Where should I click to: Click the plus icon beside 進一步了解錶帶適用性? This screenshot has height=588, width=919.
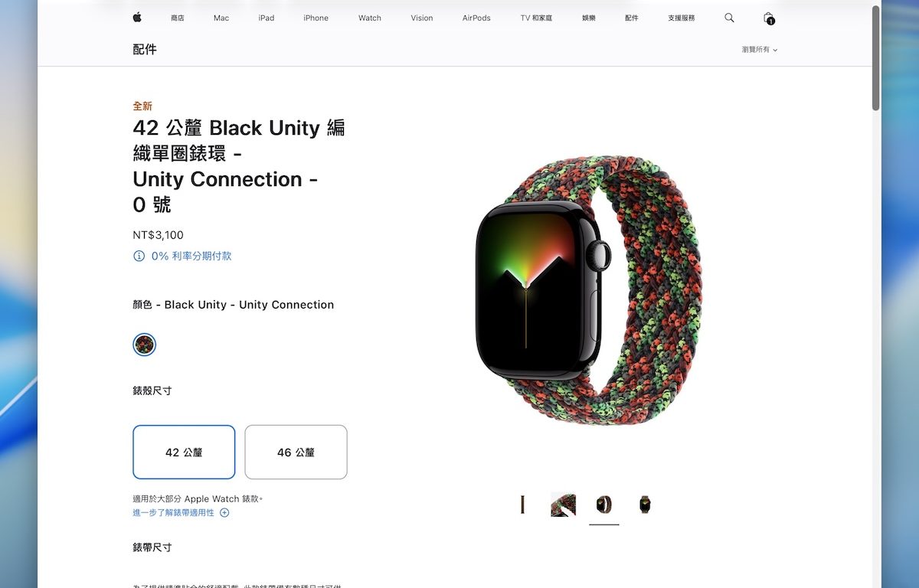point(224,513)
